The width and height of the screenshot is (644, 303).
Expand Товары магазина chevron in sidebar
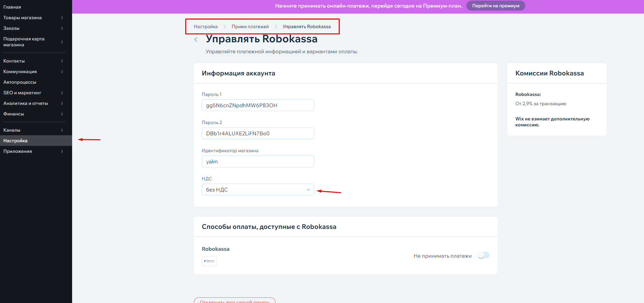pyautogui.click(x=62, y=18)
